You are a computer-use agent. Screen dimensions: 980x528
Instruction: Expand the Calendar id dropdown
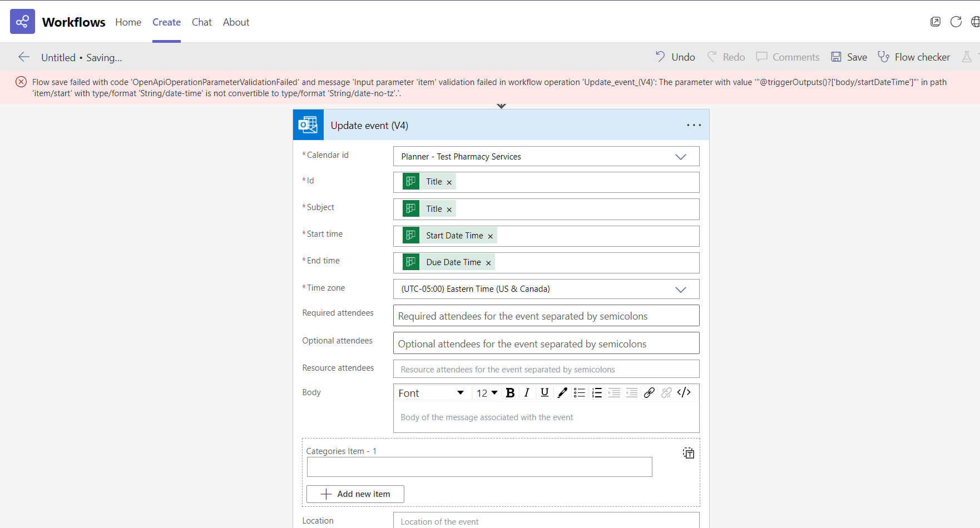pos(680,157)
